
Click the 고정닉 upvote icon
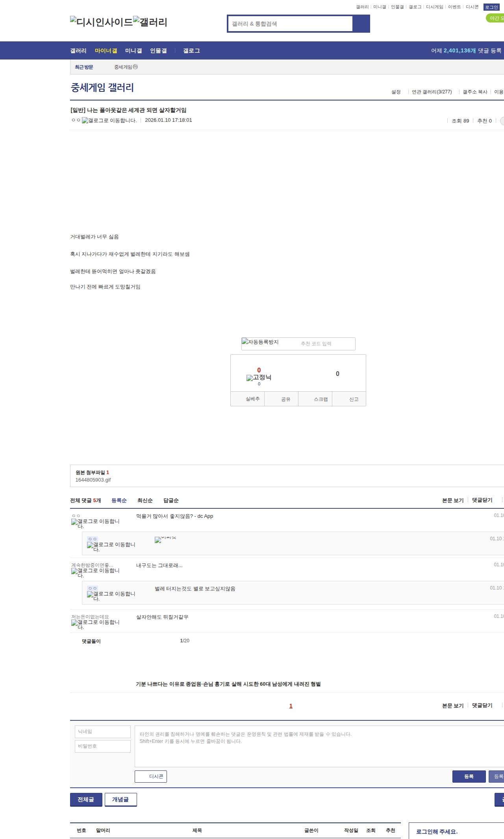coord(259,378)
